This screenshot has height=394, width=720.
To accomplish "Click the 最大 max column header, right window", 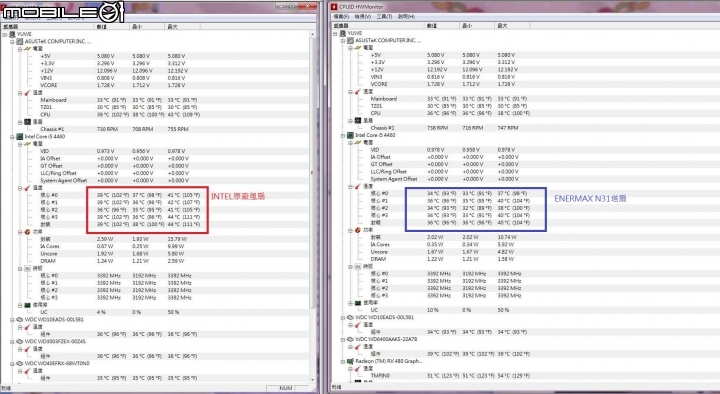I will click(512, 26).
